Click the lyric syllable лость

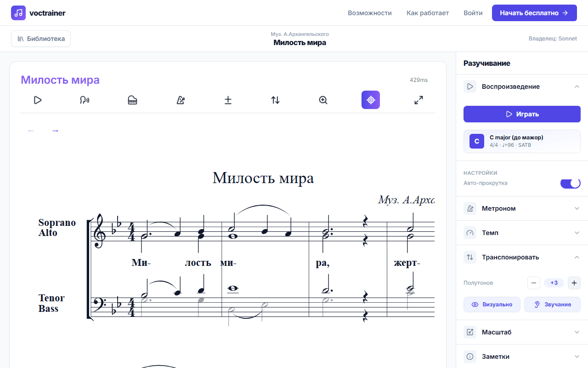(x=198, y=263)
